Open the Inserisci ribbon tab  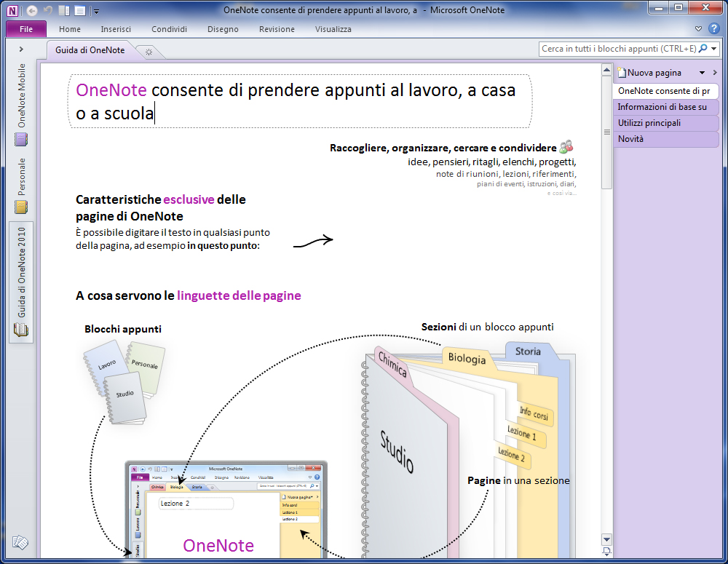point(116,29)
